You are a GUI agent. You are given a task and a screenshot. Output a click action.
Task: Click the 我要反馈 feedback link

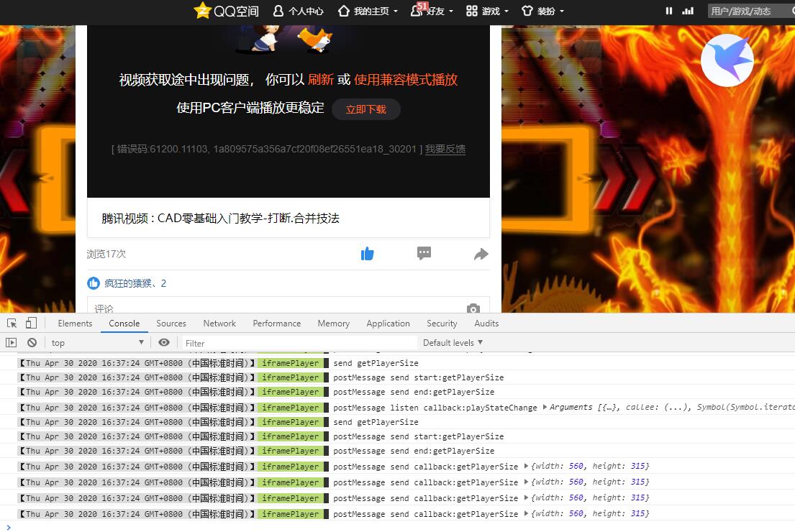pyautogui.click(x=445, y=149)
